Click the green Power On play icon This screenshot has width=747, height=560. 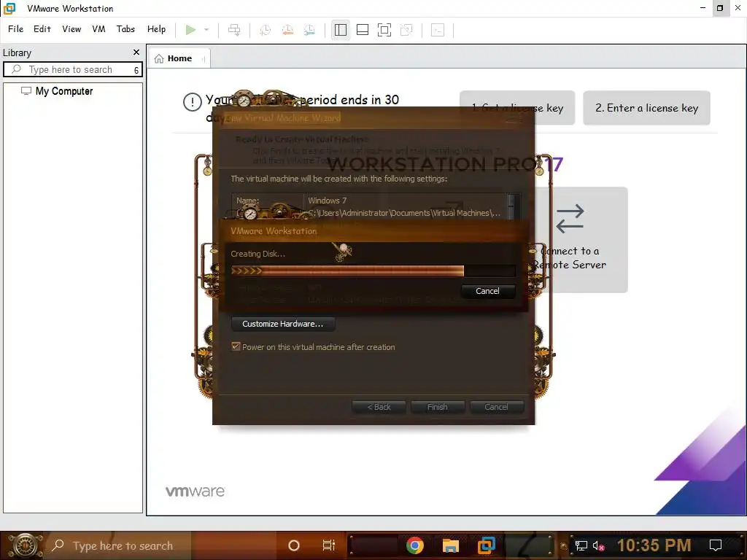(x=190, y=30)
